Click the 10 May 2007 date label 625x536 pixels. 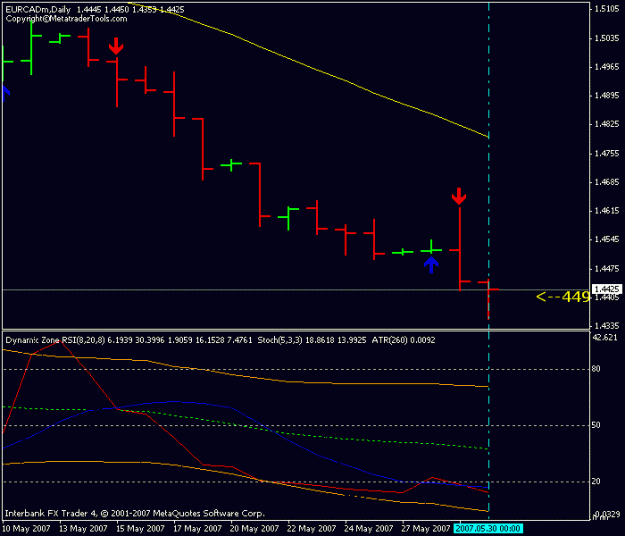26,529
